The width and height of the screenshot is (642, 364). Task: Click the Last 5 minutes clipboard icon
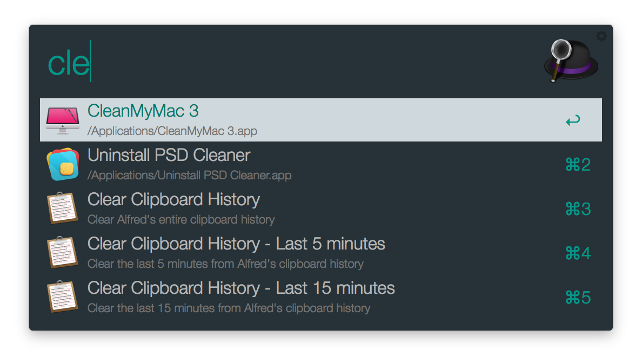point(63,253)
